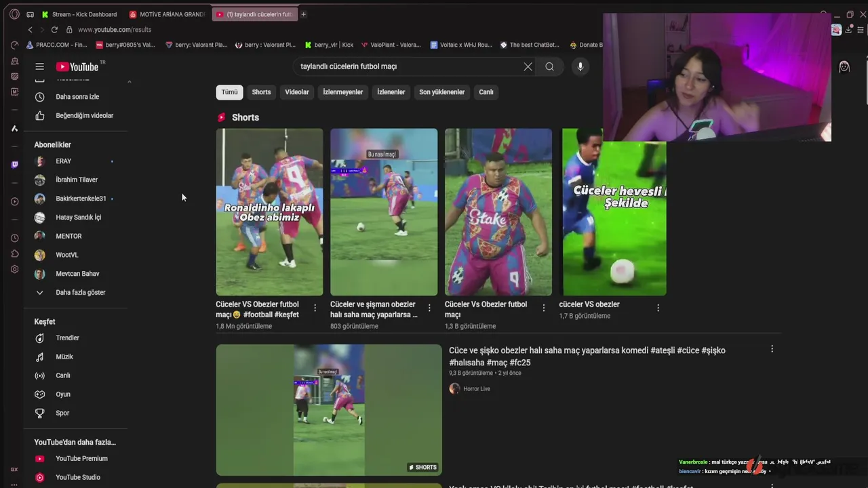Open Cüce ve şişko obezler halı saha video title

point(587,357)
